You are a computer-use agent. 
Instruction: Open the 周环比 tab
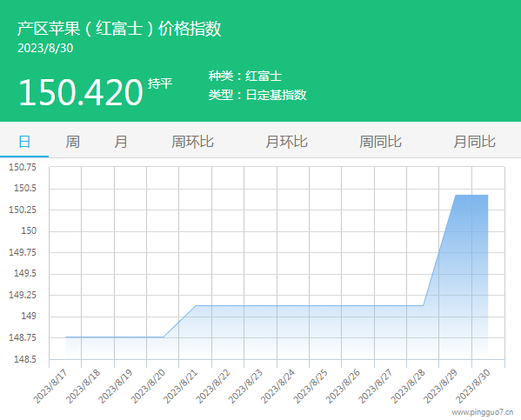tap(192, 142)
